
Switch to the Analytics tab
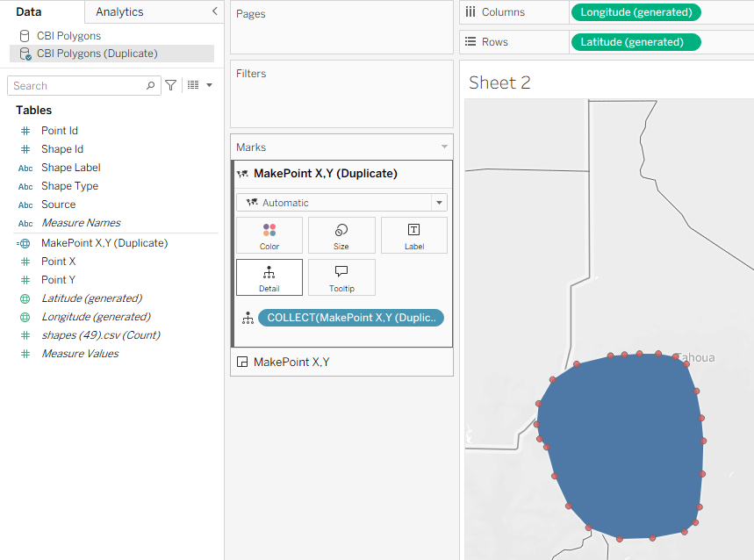tap(119, 11)
